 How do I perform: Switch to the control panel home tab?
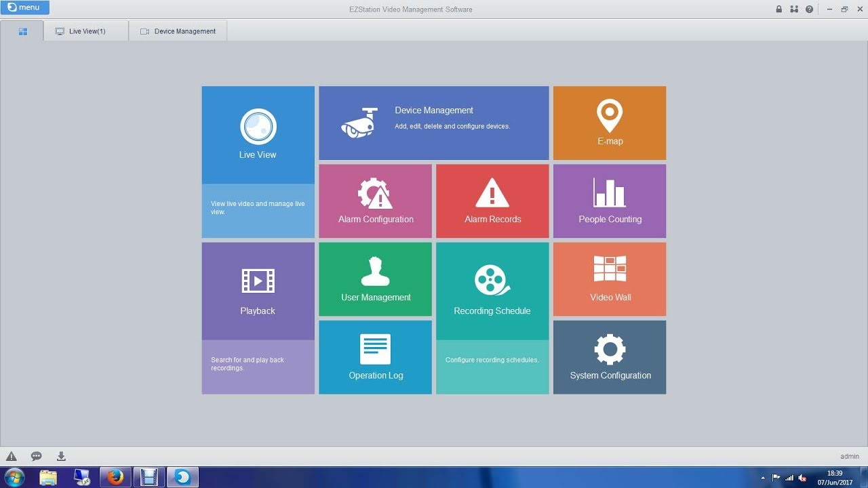23,31
